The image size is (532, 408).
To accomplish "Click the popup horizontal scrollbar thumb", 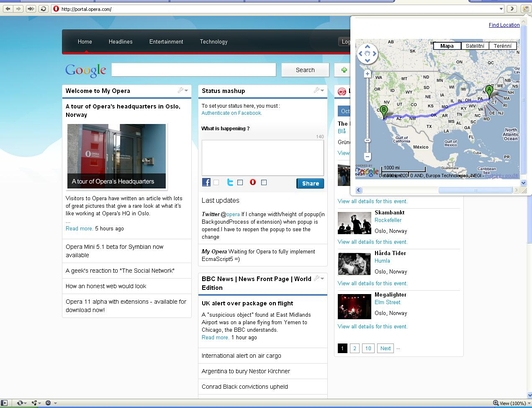I will (475, 191).
